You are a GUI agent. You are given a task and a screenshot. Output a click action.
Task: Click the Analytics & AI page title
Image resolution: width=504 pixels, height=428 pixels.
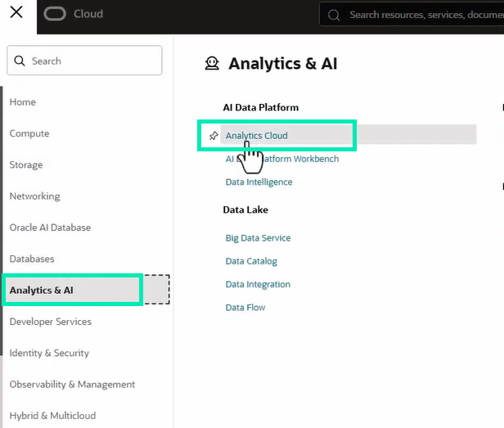(x=283, y=63)
